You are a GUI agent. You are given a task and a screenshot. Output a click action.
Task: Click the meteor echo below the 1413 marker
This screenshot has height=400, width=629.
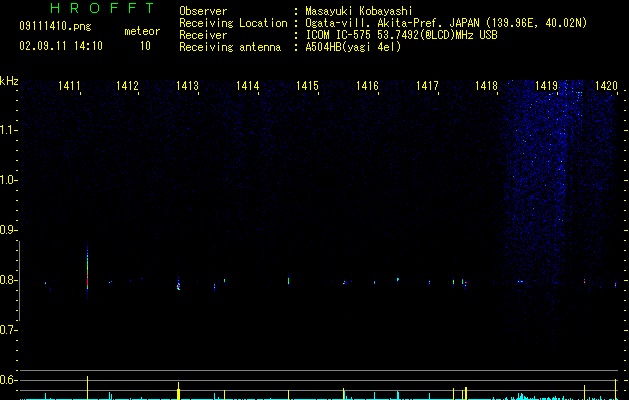coord(179,284)
